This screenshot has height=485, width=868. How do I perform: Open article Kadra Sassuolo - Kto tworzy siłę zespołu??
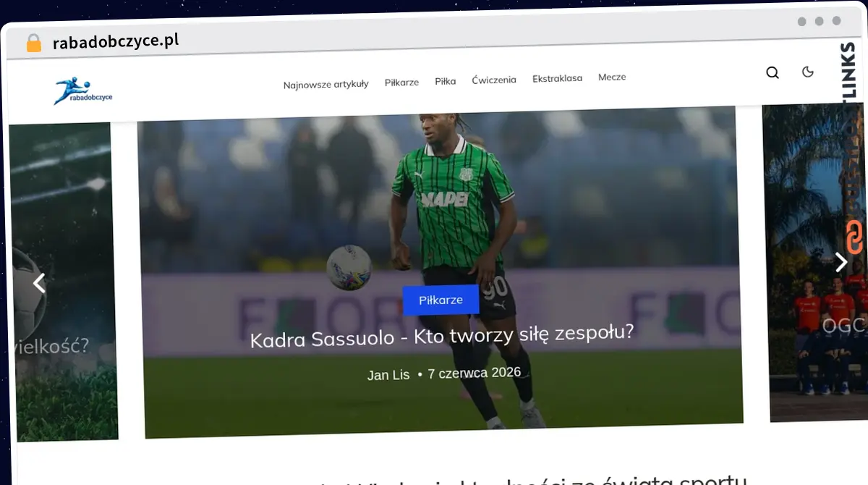pos(442,336)
